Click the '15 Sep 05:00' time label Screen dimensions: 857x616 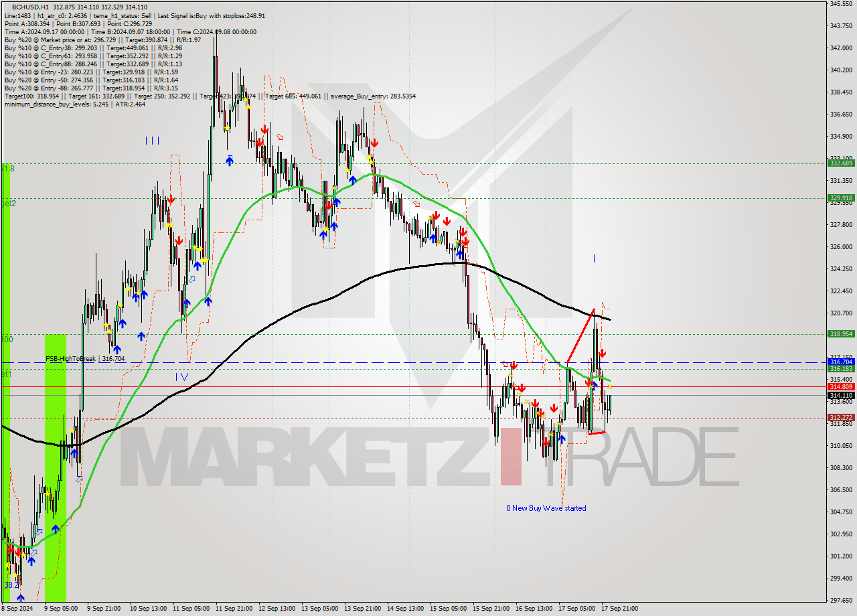(x=448, y=609)
